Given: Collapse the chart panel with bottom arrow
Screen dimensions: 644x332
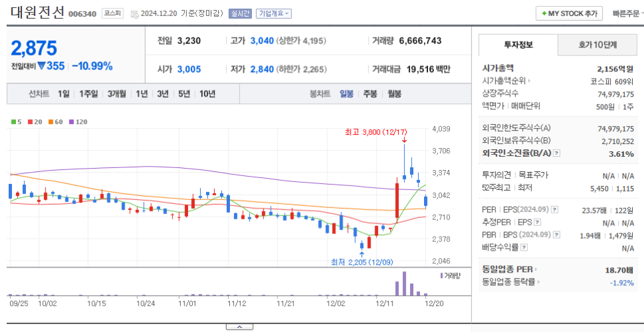Looking at the screenshot, I should [239, 327].
